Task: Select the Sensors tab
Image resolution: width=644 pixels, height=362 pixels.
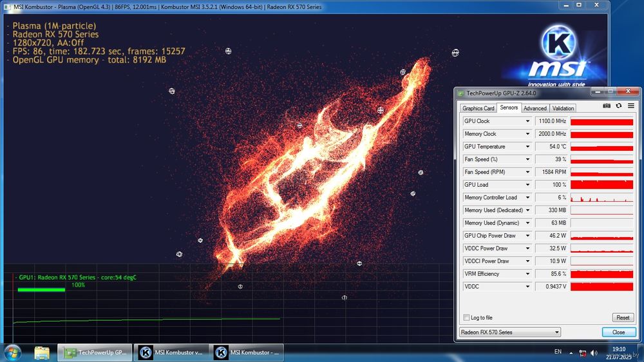Action: pos(509,107)
